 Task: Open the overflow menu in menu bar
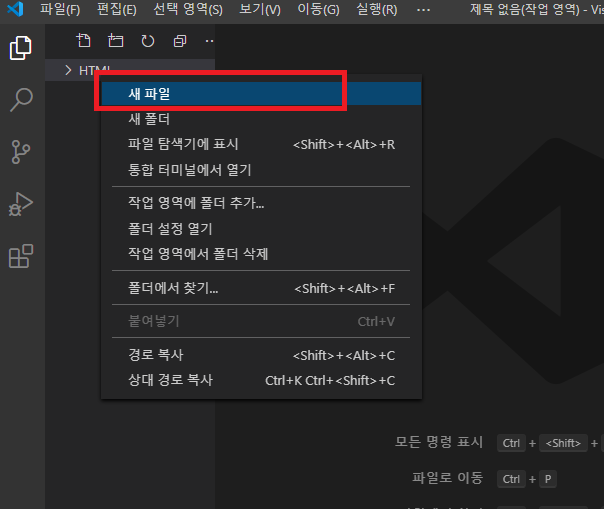423,10
